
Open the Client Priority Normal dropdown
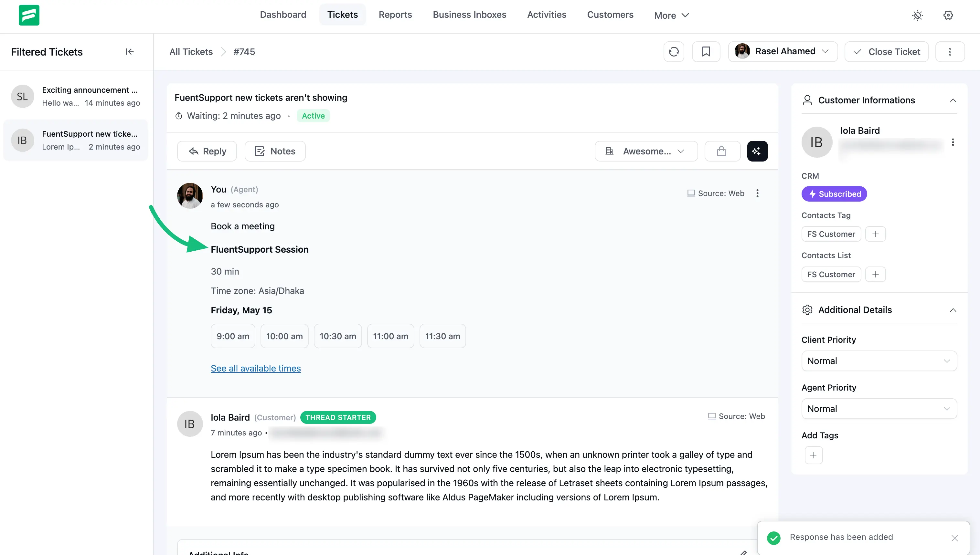[879, 361]
